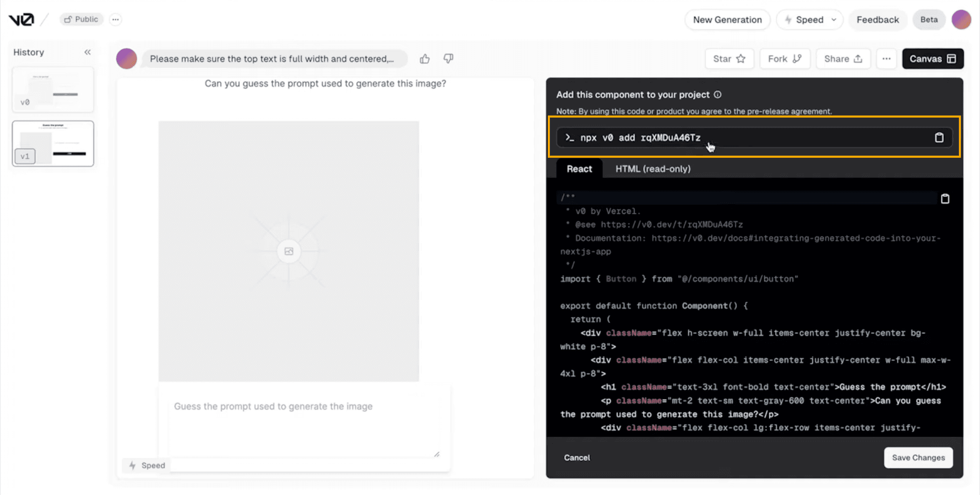Give the generation a thumbs up
980x495 pixels.
(x=424, y=58)
